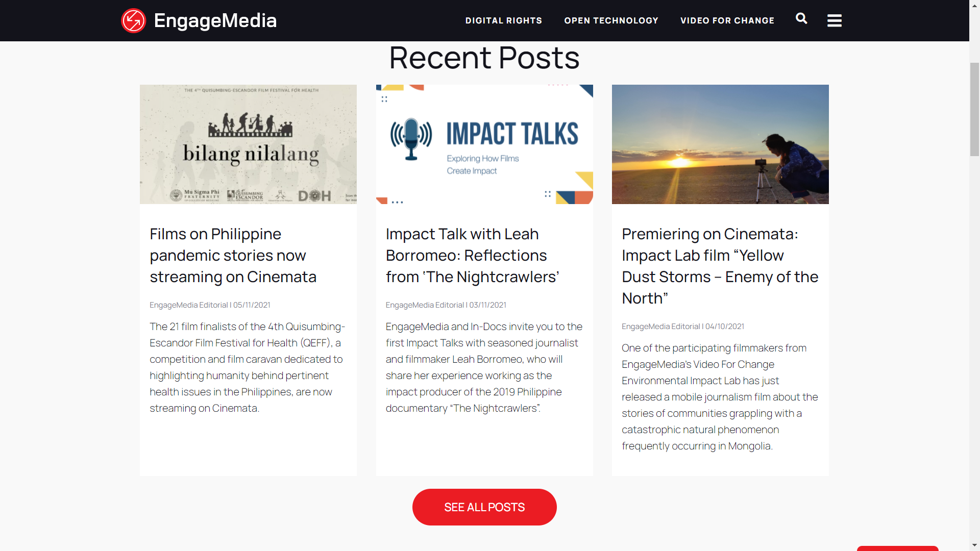Open the hamburger menu icon
Image resolution: width=980 pixels, height=551 pixels.
(x=835, y=21)
